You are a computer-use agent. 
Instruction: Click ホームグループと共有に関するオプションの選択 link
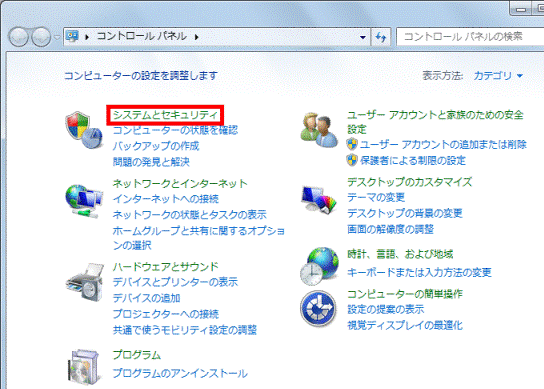click(198, 238)
